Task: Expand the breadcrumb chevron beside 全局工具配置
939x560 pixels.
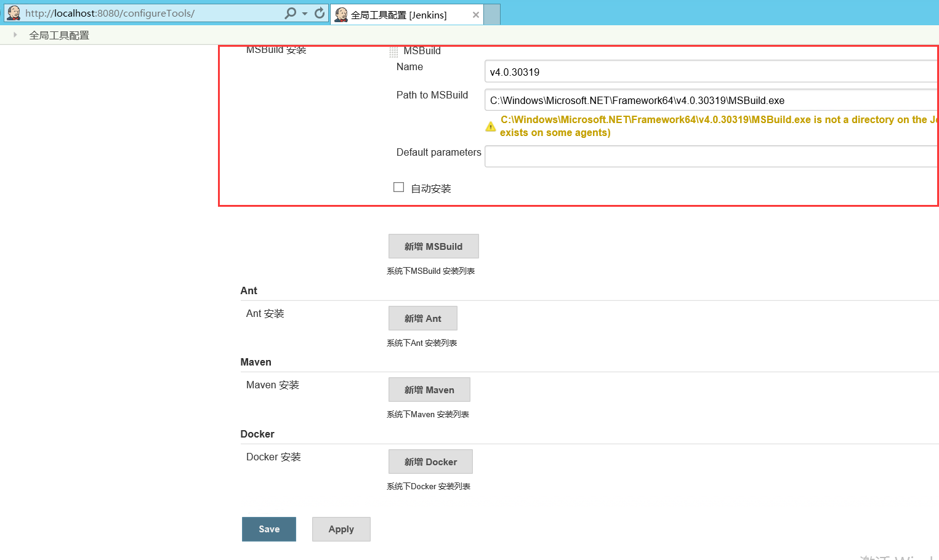Action: (15, 35)
